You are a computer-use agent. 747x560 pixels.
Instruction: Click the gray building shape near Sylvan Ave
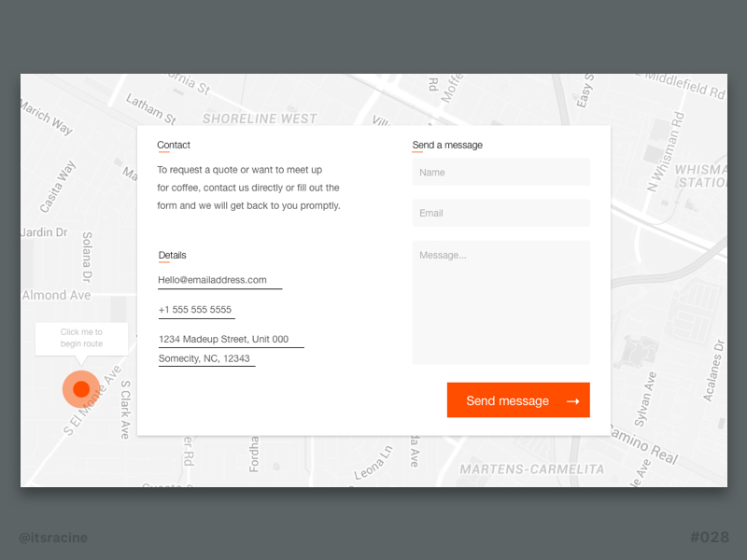(638, 353)
